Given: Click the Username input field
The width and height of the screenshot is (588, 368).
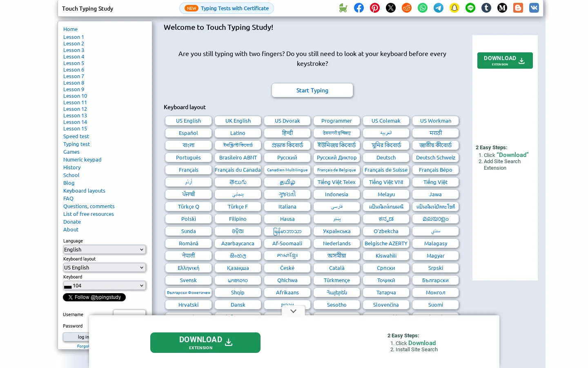Looking at the screenshot, I should 129,313.
